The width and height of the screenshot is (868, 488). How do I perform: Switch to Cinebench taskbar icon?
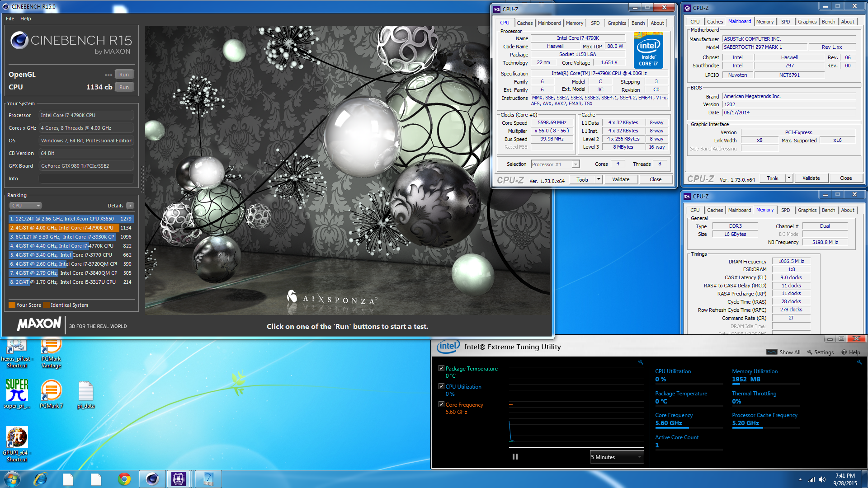(x=152, y=479)
